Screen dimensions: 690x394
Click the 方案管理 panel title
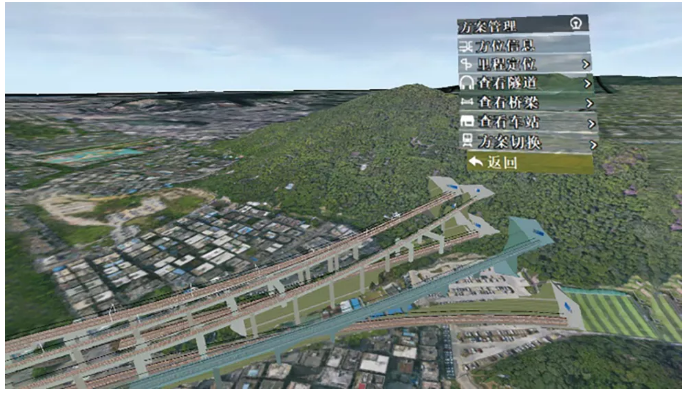[x=487, y=26]
